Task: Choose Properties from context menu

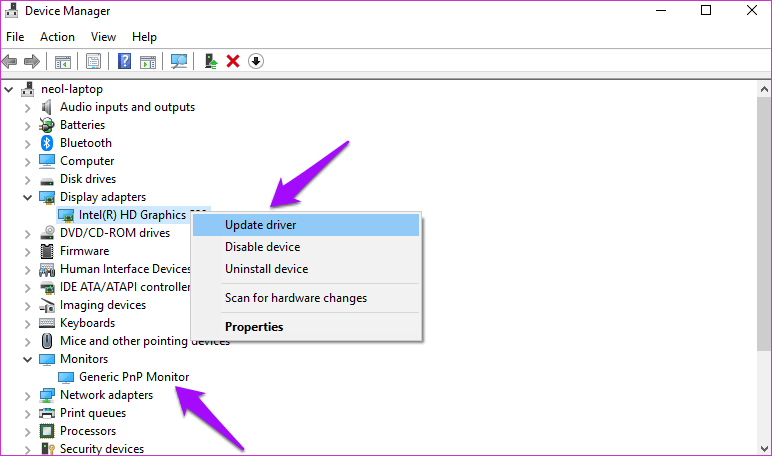Action: click(306, 327)
